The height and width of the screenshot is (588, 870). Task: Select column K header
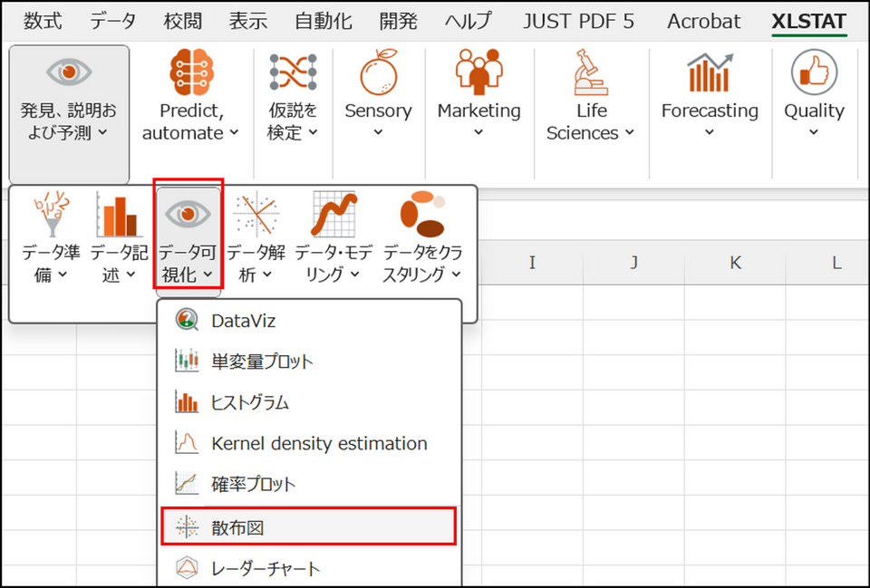pyautogui.click(x=735, y=263)
